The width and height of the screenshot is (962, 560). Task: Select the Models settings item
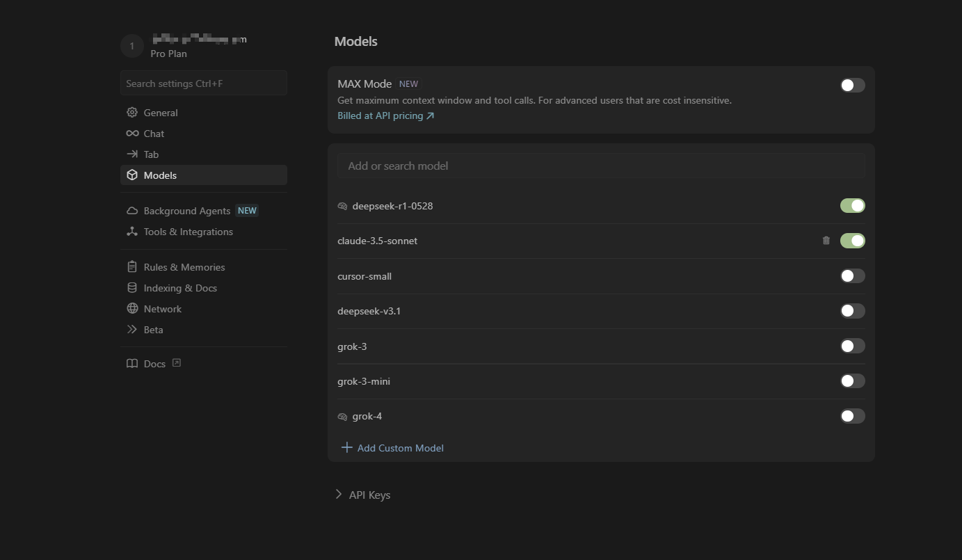[x=160, y=175]
